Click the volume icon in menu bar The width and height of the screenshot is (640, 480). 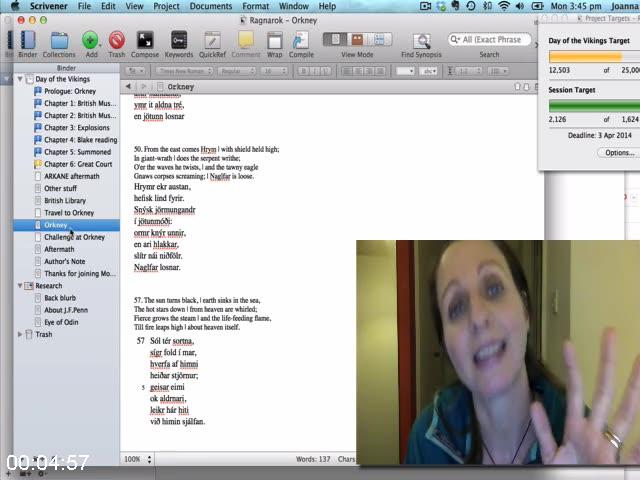(x=520, y=6)
